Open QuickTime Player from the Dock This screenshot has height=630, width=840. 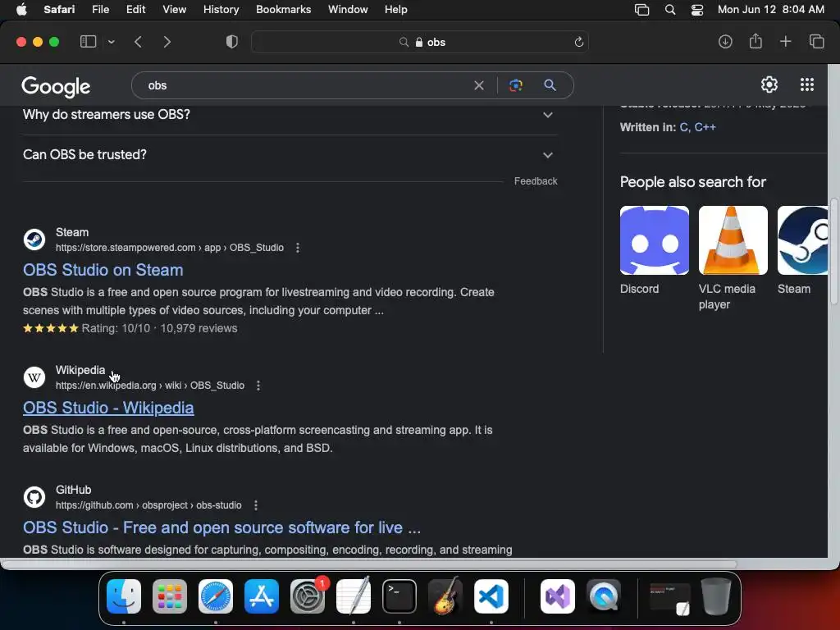[604, 596]
